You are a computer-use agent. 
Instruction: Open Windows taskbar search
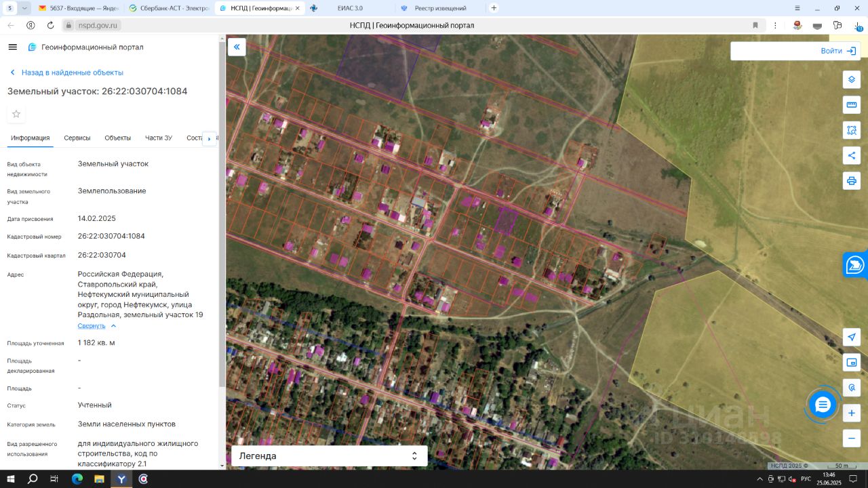[33, 479]
